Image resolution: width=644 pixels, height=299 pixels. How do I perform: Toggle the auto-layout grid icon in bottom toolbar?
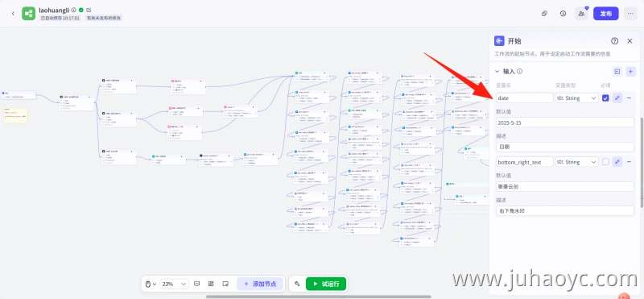pyautogui.click(x=211, y=284)
